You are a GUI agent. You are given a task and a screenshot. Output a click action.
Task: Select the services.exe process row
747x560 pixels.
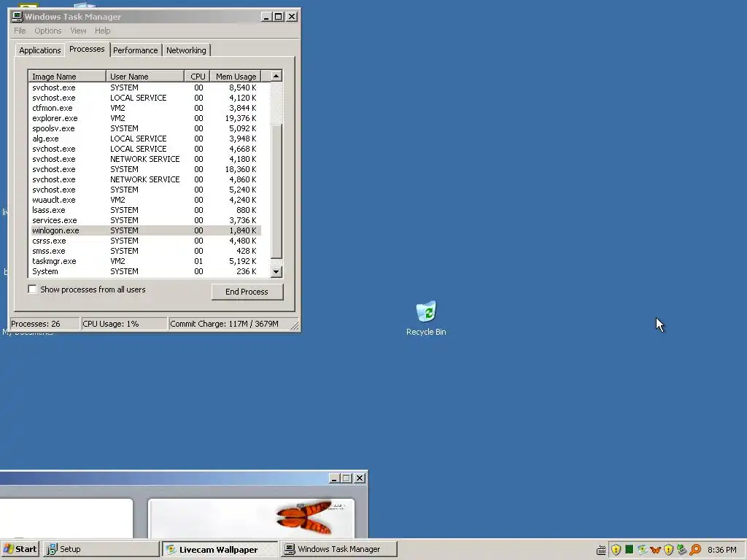(144, 220)
